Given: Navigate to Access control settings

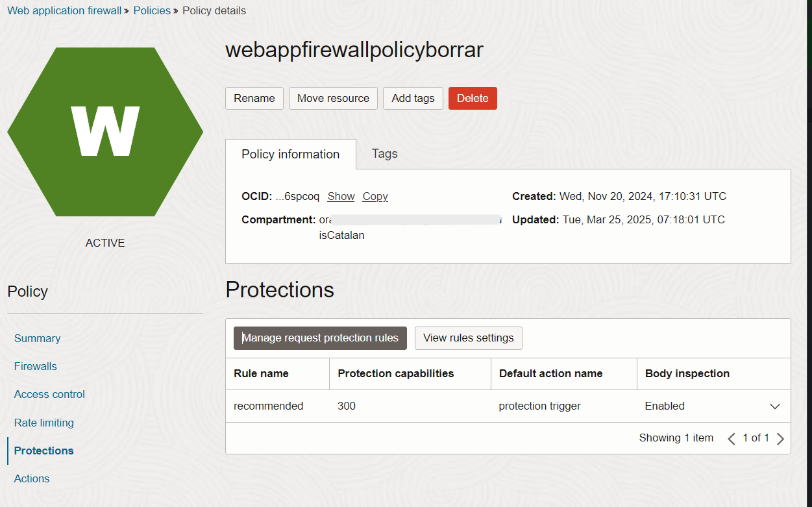Looking at the screenshot, I should point(49,394).
